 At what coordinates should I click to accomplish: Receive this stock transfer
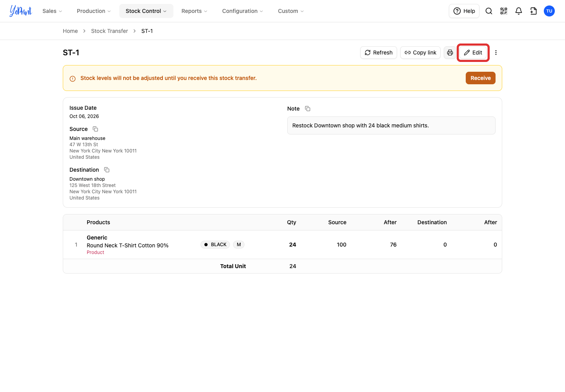481,78
